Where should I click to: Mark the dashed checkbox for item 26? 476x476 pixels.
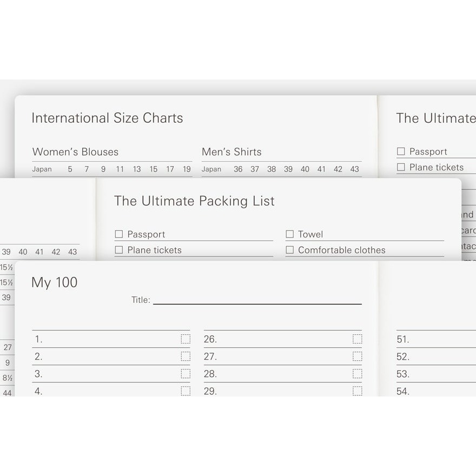click(x=358, y=339)
